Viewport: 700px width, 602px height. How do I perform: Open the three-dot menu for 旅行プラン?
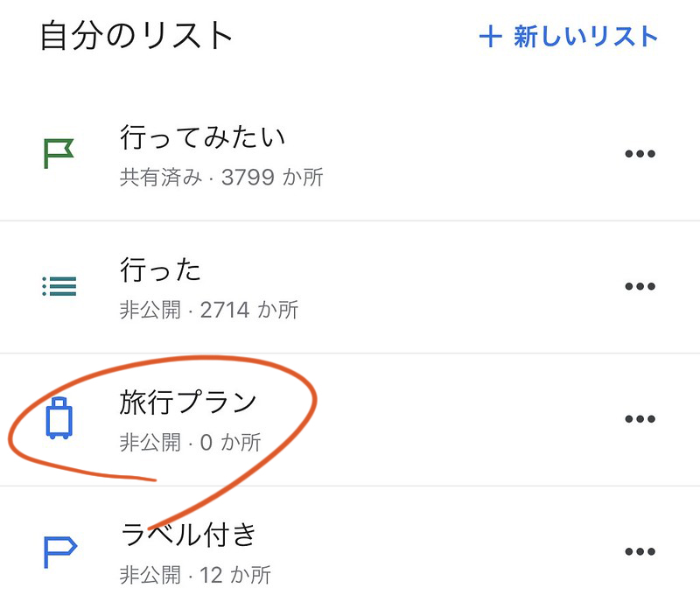(641, 420)
